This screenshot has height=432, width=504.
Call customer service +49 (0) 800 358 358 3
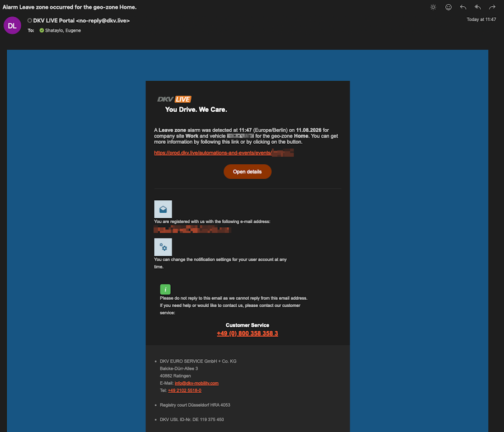pyautogui.click(x=247, y=334)
